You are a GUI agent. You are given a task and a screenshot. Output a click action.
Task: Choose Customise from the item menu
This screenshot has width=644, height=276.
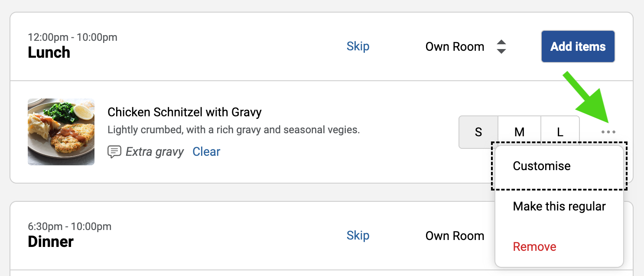[542, 166]
